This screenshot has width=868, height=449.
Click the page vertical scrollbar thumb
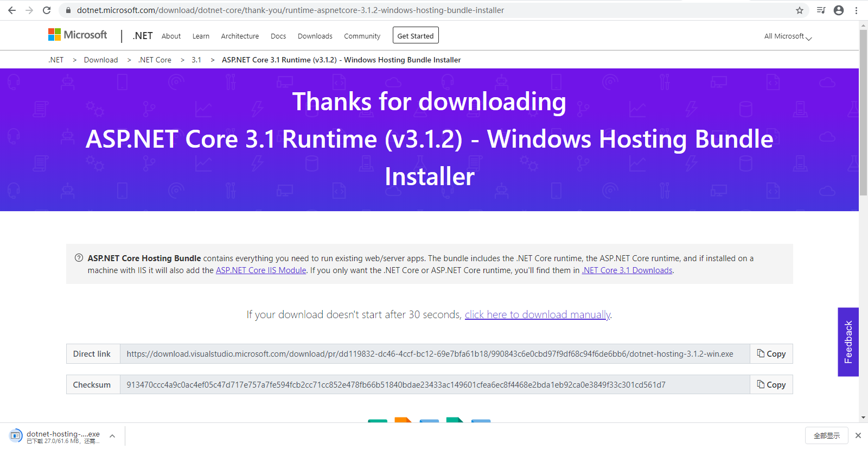coord(863,113)
